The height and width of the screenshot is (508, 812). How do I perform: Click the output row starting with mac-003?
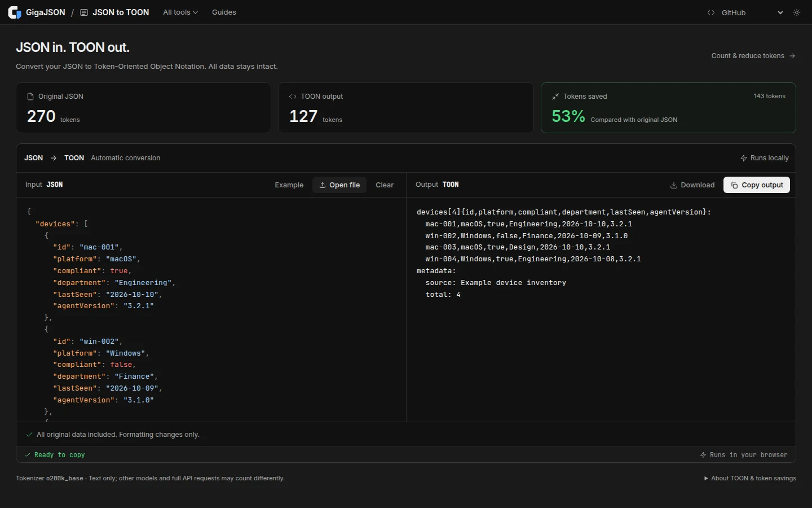[518, 247]
